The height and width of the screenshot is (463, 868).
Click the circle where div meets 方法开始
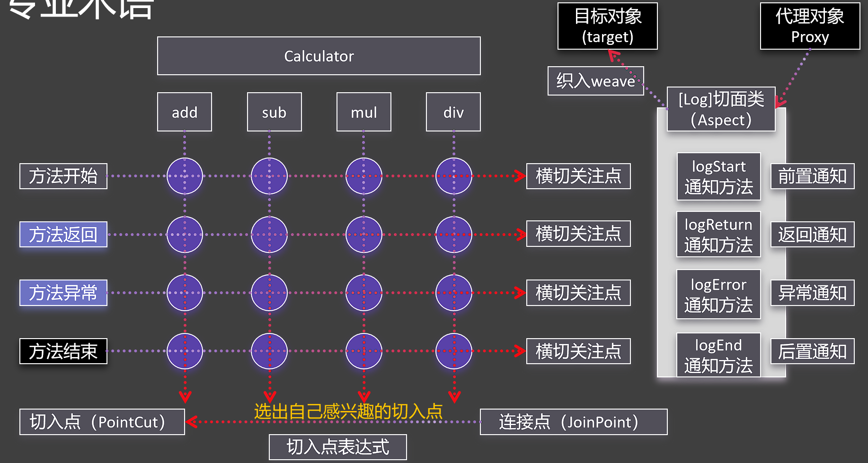point(454,176)
